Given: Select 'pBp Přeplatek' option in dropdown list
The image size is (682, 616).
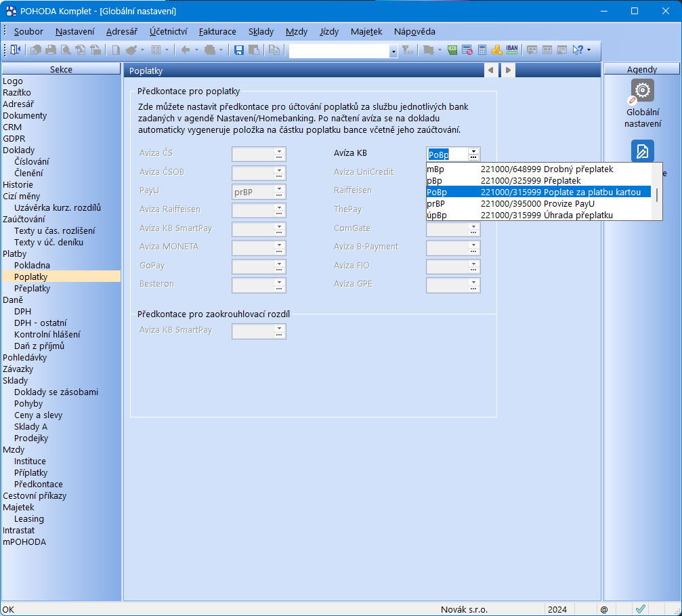Looking at the screenshot, I should pos(538,180).
